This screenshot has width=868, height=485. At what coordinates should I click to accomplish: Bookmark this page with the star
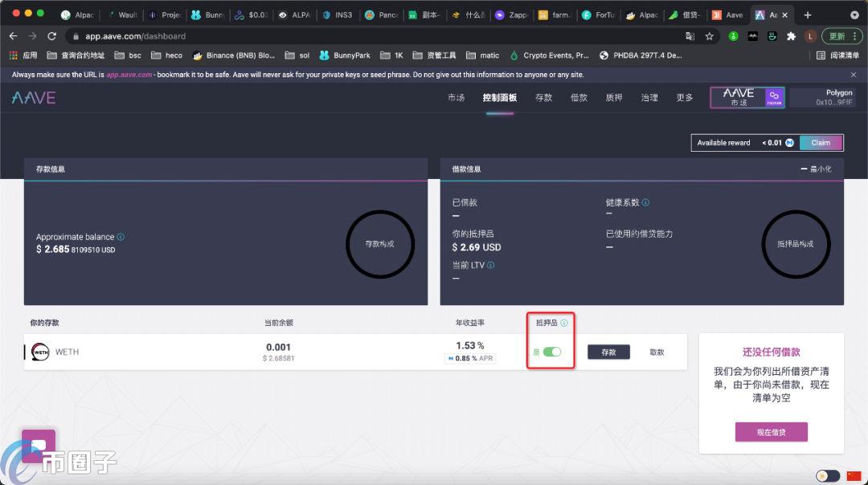(709, 36)
